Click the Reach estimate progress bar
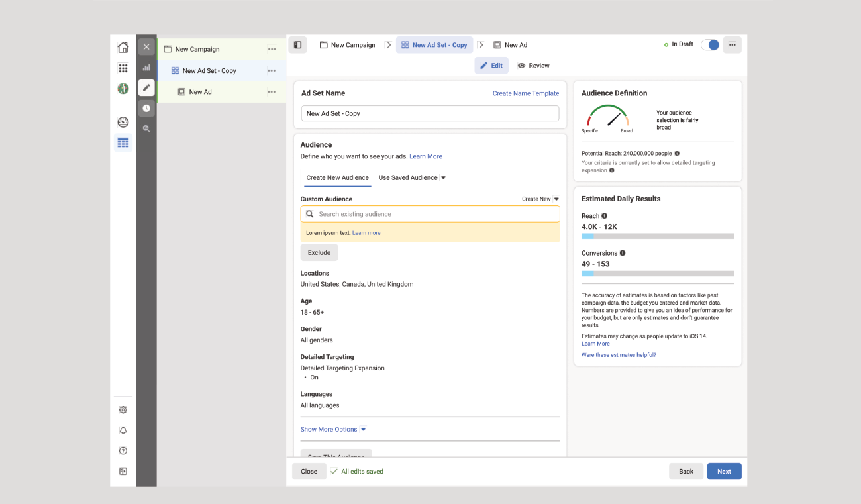Screen dimensions: 861x504 pyautogui.click(x=657, y=236)
